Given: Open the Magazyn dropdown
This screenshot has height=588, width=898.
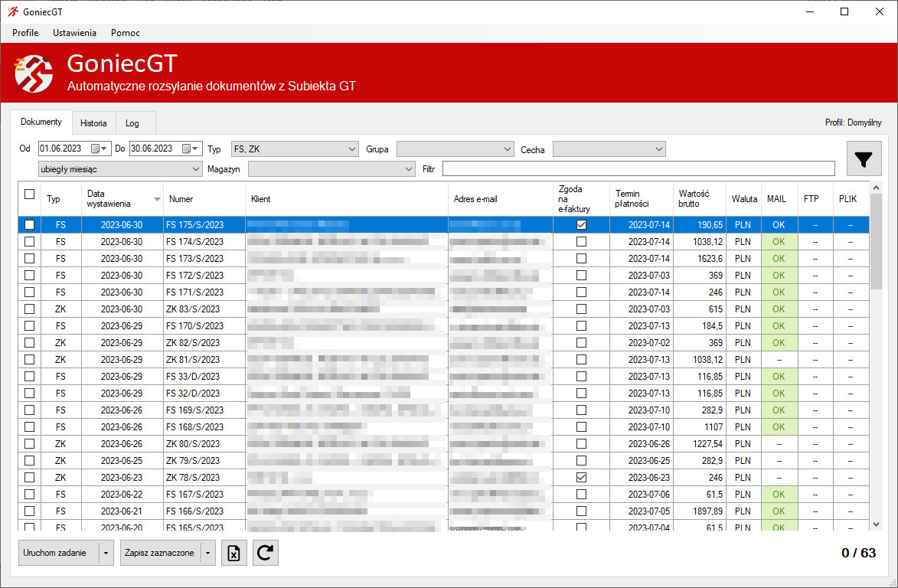Looking at the screenshot, I should pos(331,169).
